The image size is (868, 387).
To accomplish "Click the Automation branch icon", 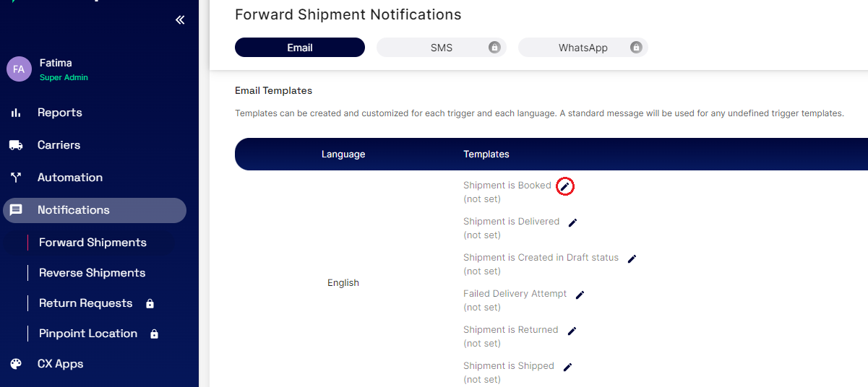I will 16,178.
